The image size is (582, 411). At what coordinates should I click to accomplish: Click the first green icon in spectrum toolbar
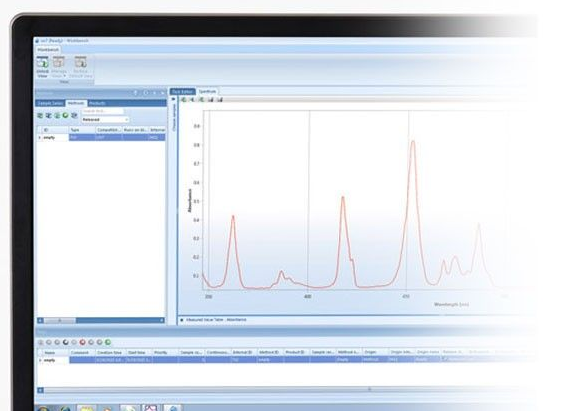click(183, 100)
